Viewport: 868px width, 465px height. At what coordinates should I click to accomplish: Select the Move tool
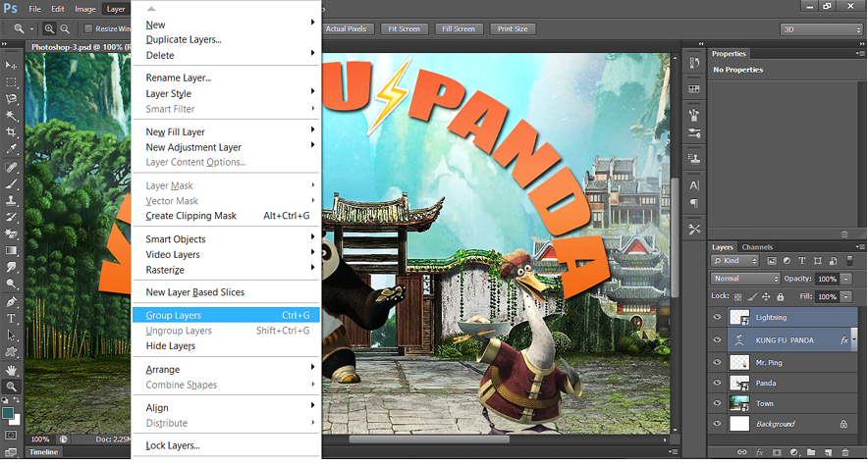point(11,66)
